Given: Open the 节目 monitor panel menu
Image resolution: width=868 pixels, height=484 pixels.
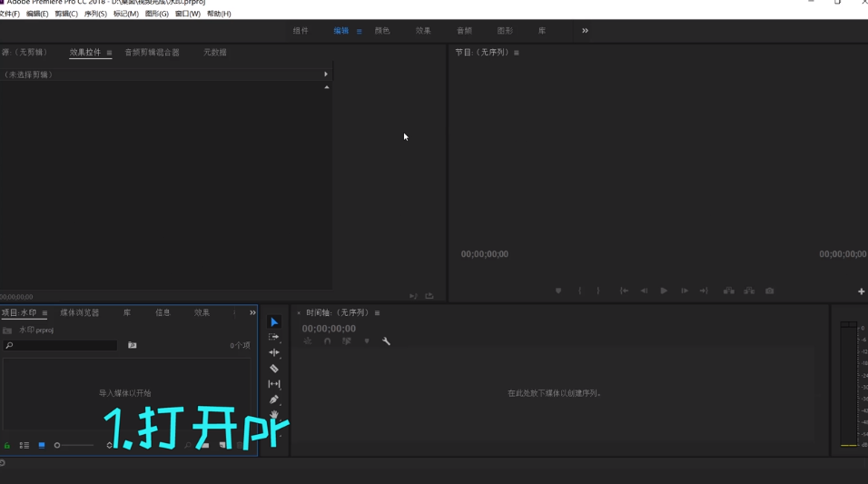Looking at the screenshot, I should click(x=517, y=53).
